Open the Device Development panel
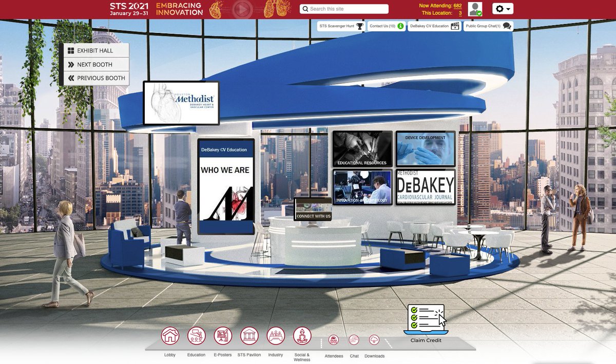The width and height of the screenshot is (616, 364). (x=426, y=149)
